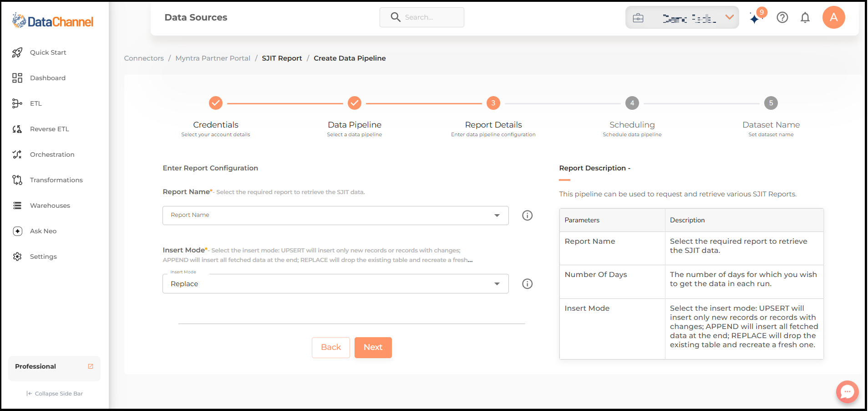Click the Dataset Name step label

[x=771, y=125]
